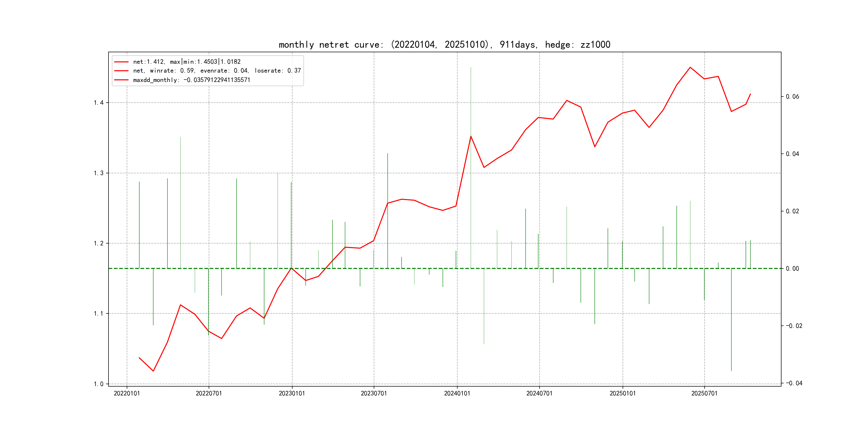Click the −0.04 right y-axis tick label
This screenshot has width=868, height=434.
[x=794, y=383]
